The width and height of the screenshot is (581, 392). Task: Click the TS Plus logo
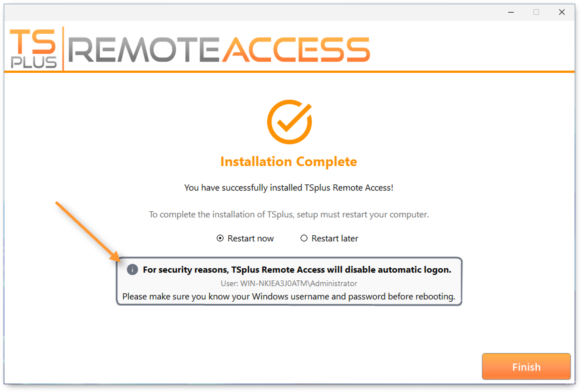pyautogui.click(x=33, y=48)
